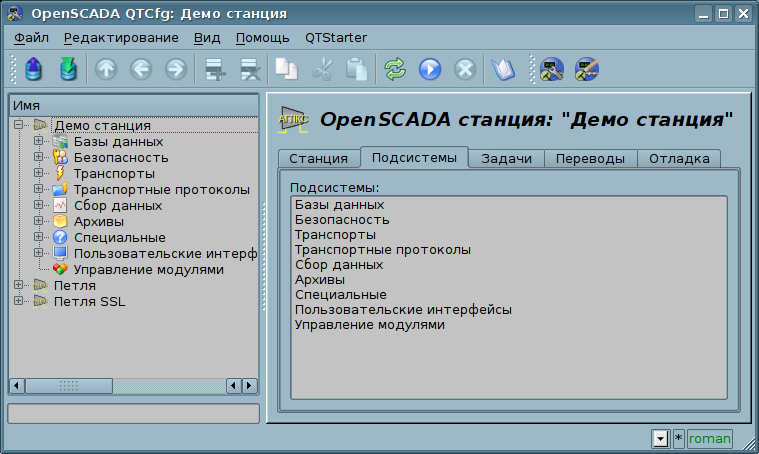Click the roman user button in status bar
This screenshot has width=759, height=454.
point(709,439)
